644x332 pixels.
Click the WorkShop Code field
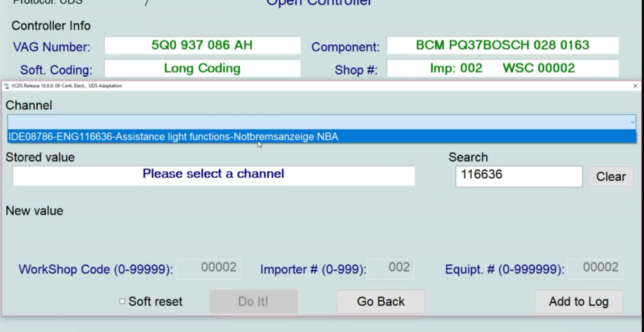tap(208, 268)
